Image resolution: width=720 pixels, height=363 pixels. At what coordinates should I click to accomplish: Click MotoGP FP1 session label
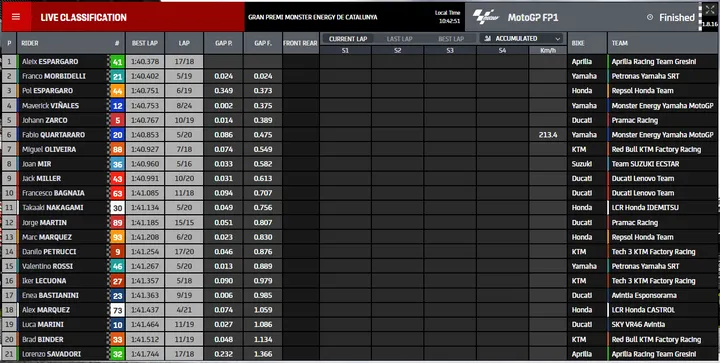click(533, 17)
